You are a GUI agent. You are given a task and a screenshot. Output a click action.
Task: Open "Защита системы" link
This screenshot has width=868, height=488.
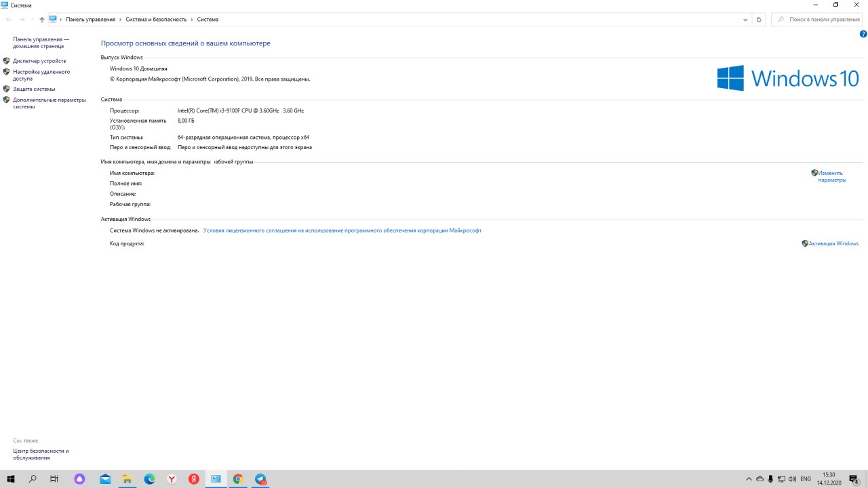tap(34, 89)
